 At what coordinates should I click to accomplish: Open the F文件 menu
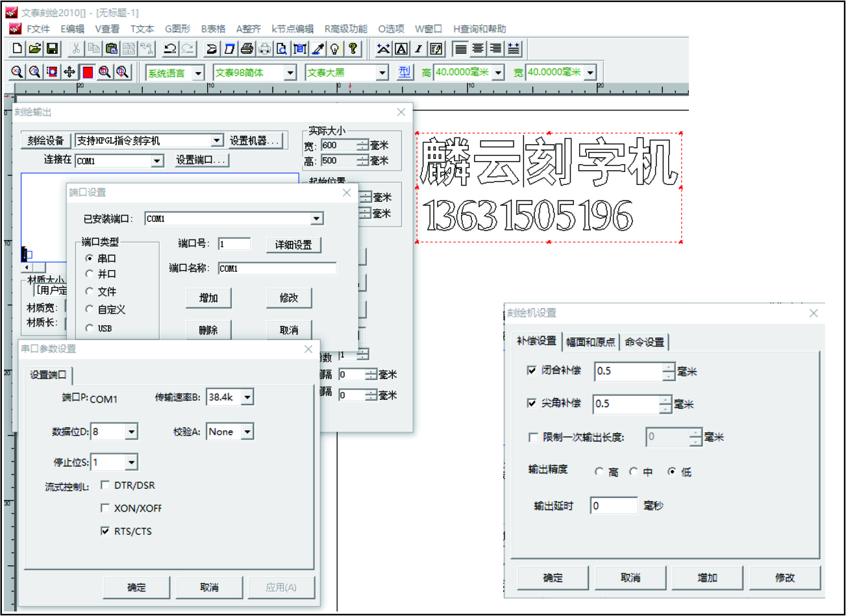coord(38,29)
